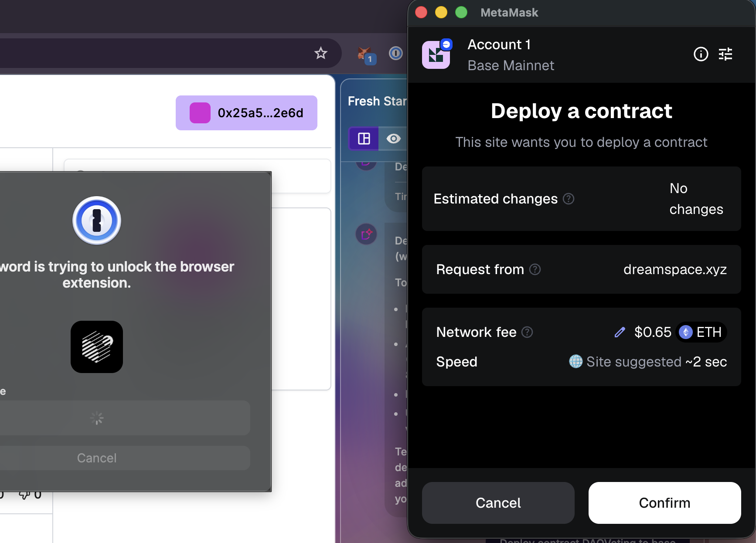Bookmark page with the star icon
The height and width of the screenshot is (543, 756).
(x=321, y=53)
